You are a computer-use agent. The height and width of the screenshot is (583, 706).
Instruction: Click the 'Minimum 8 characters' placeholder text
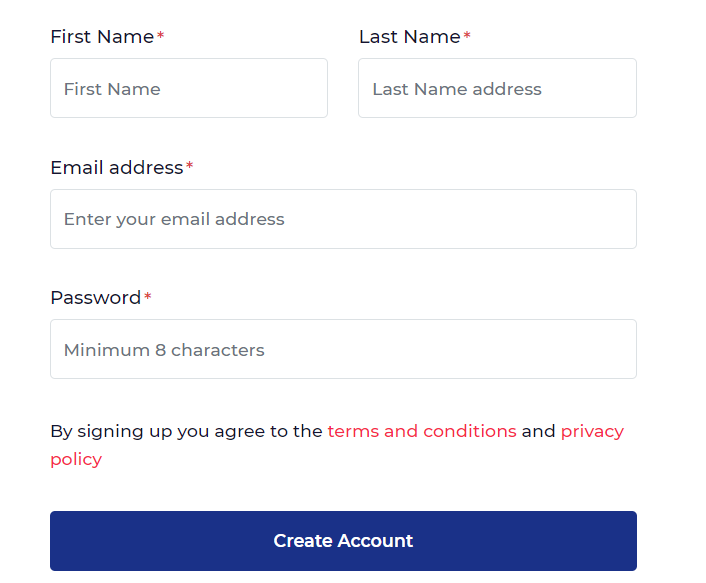pos(164,350)
